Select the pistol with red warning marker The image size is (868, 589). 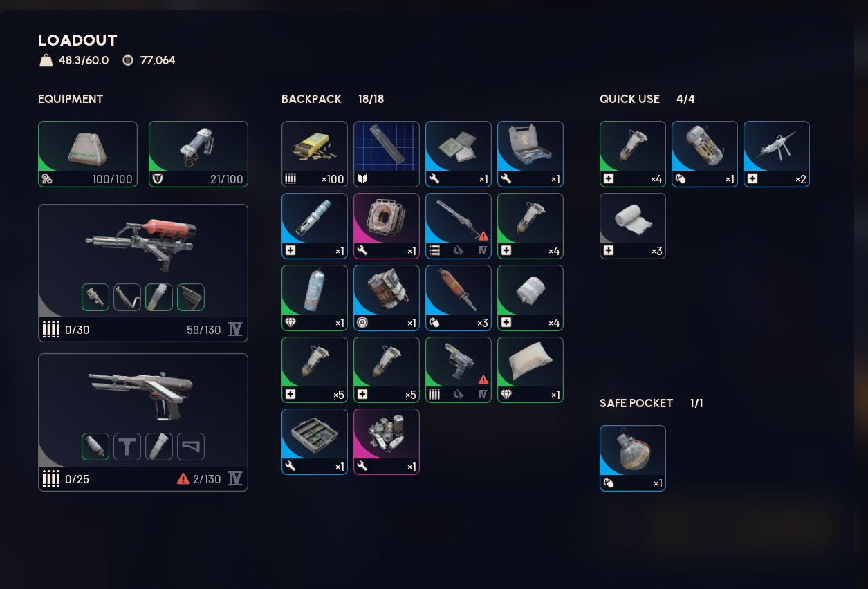459,370
